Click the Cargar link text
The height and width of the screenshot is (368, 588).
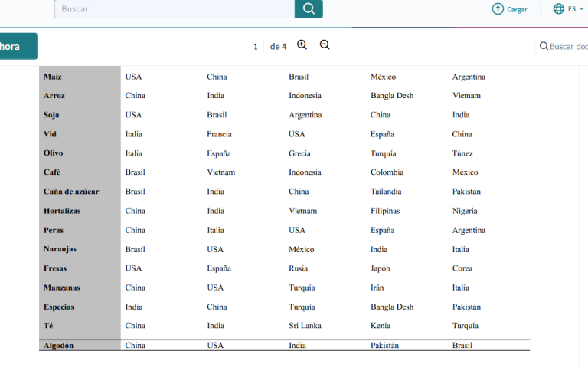tap(517, 9)
